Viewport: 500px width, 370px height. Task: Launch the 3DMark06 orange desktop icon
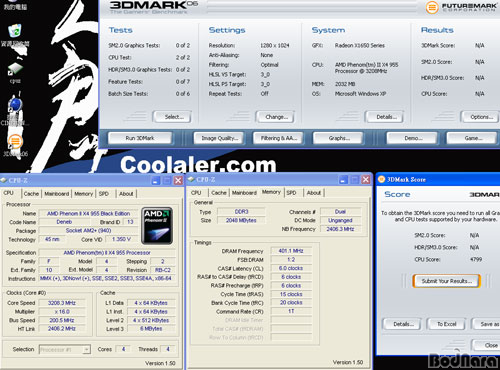(x=15, y=141)
